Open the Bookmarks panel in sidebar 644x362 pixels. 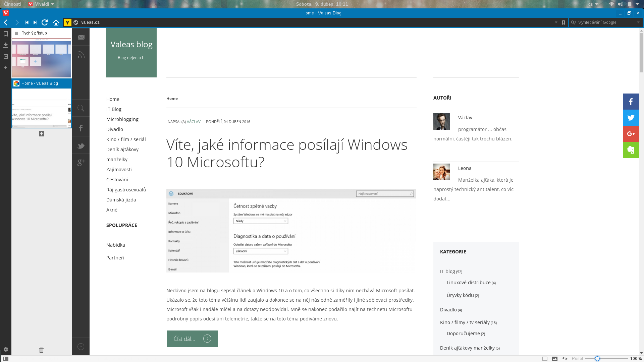tap(6, 34)
